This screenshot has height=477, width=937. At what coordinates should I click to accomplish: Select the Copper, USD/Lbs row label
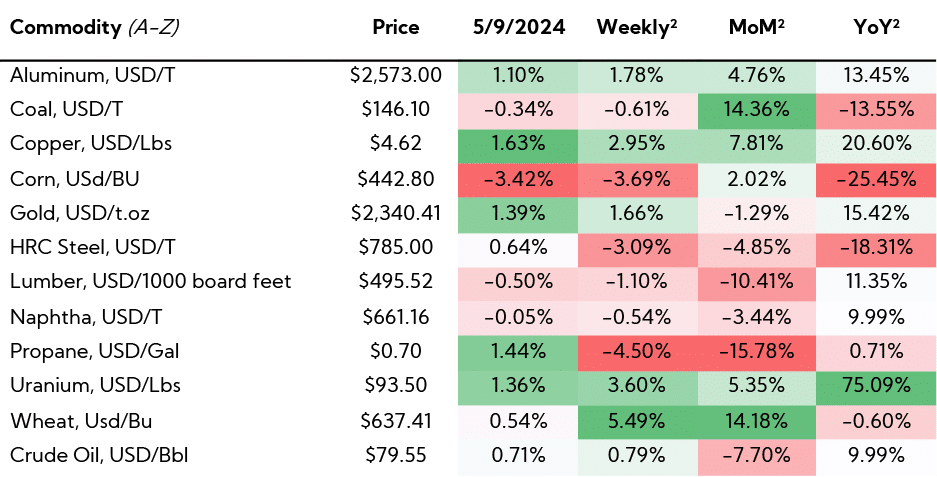point(90,143)
